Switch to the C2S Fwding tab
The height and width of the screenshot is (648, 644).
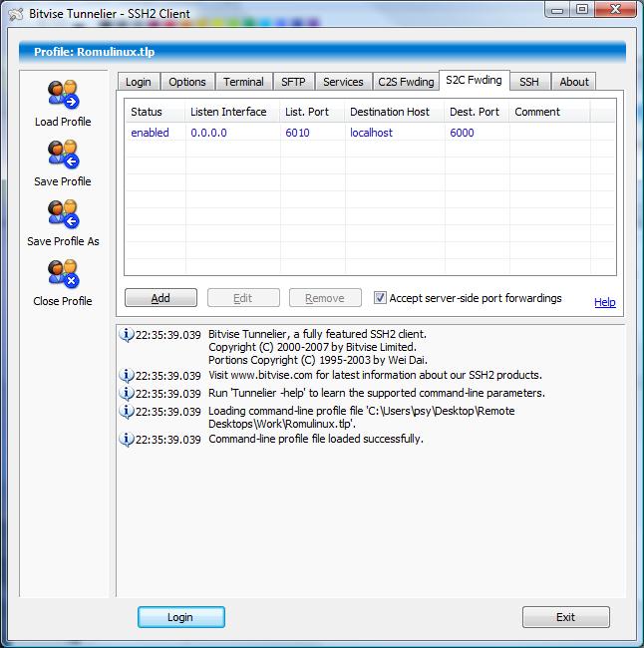(406, 82)
